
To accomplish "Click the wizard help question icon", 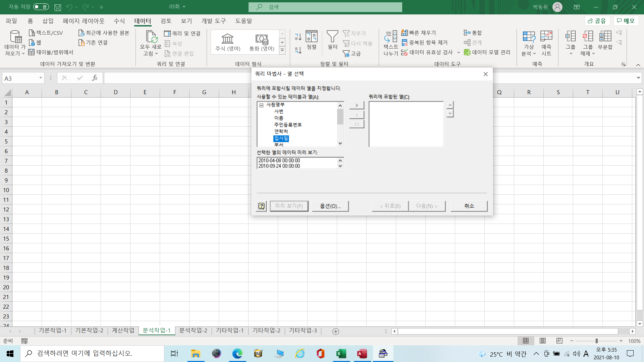I will (261, 206).
